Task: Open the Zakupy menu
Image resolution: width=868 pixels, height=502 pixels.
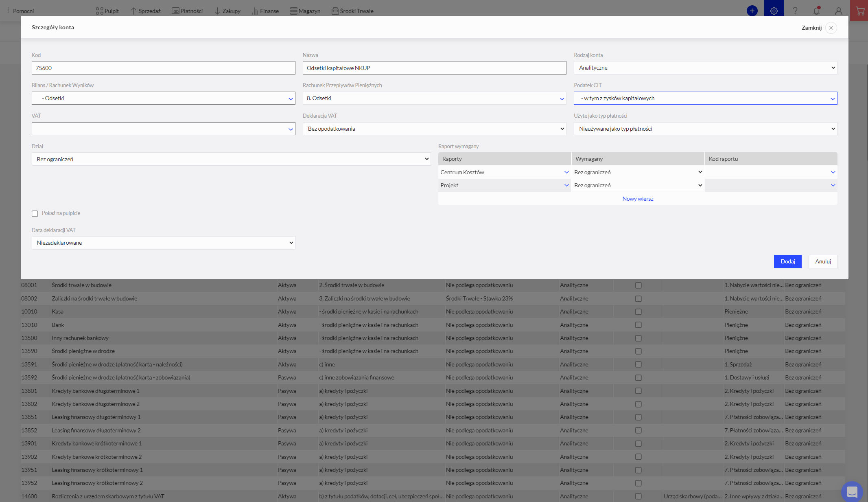Action: (x=227, y=11)
